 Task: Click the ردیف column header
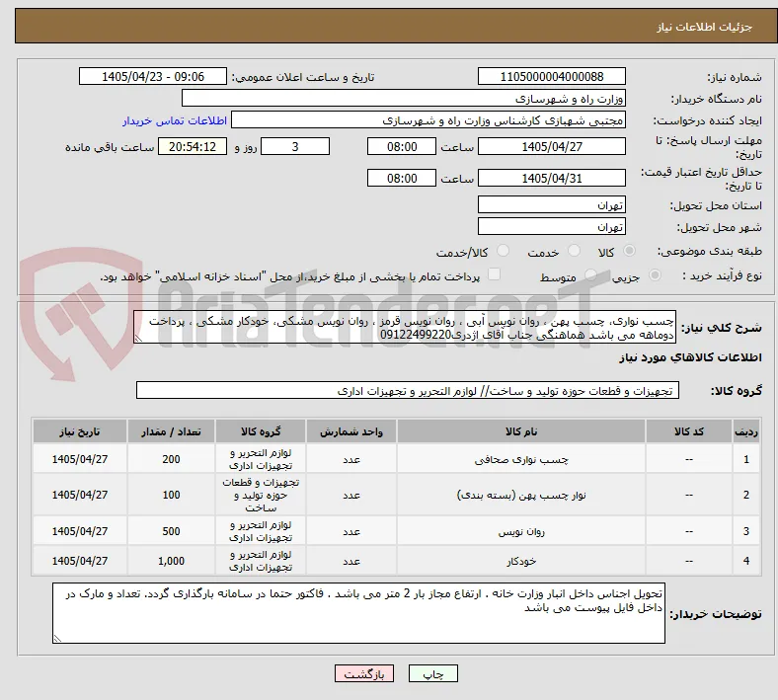746,431
